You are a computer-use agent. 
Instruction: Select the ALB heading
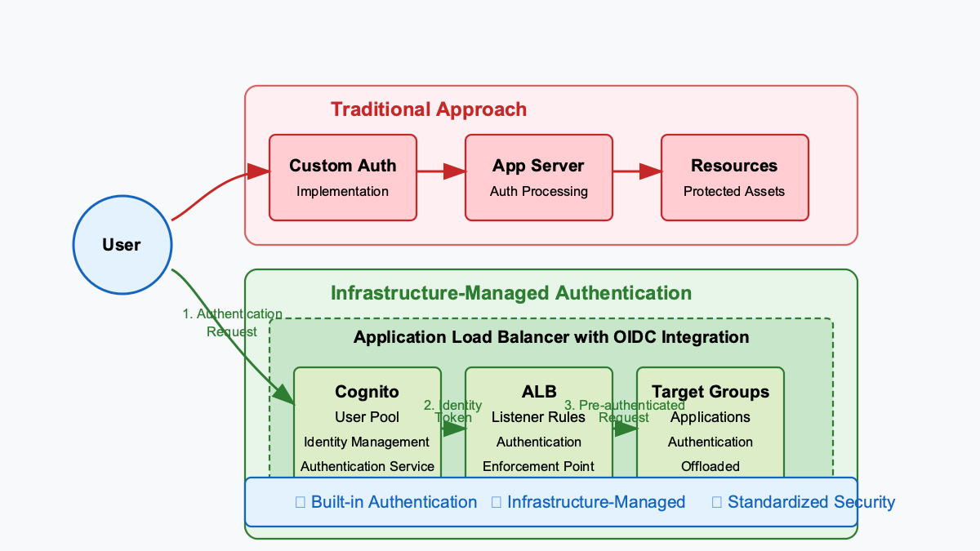click(539, 392)
